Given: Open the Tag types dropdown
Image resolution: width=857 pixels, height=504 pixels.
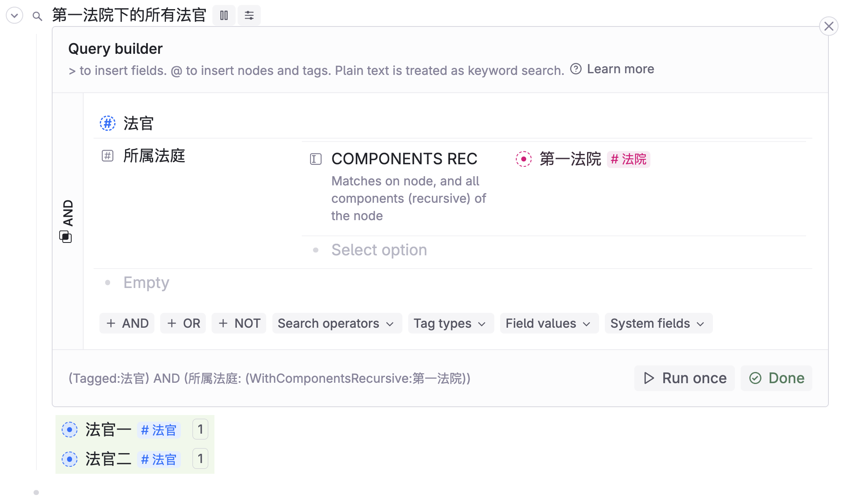Looking at the screenshot, I should 450,323.
